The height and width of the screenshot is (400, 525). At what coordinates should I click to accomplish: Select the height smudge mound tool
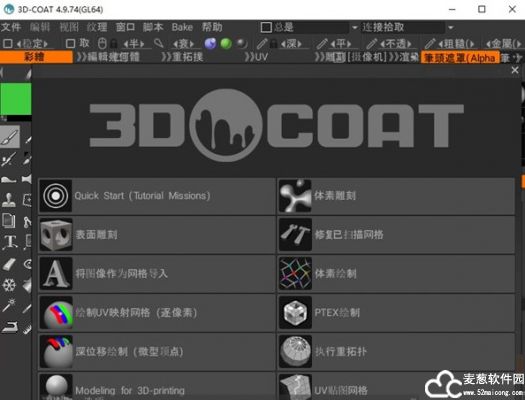9,179
